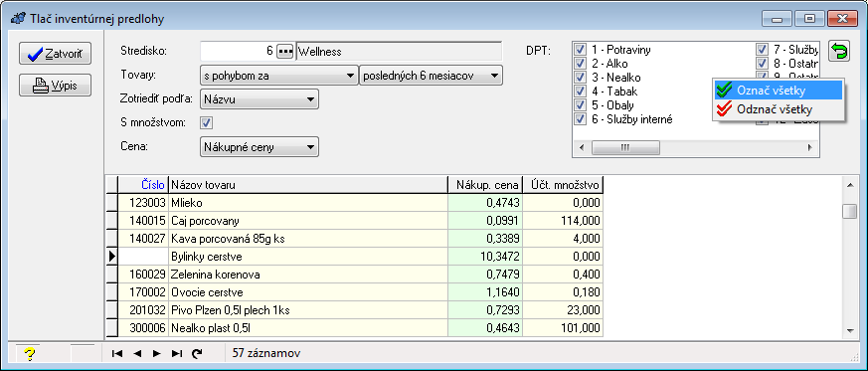Uncheck 4 - Tabak checkbox
The image size is (868, 371).
[x=580, y=91]
